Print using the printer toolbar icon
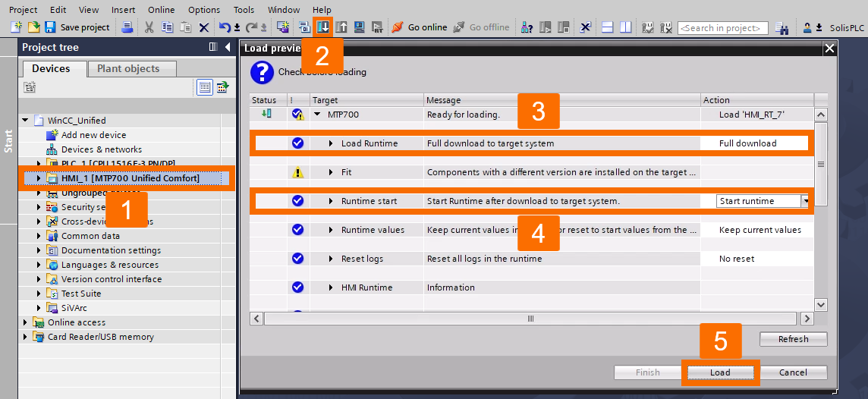 [127, 27]
